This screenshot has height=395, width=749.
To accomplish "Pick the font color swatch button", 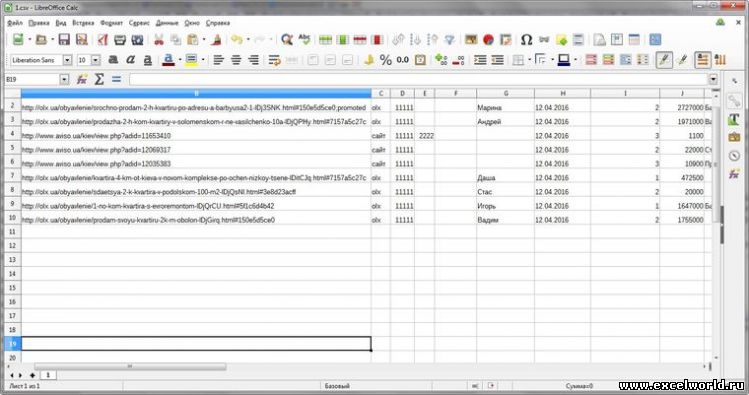I will [168, 60].
